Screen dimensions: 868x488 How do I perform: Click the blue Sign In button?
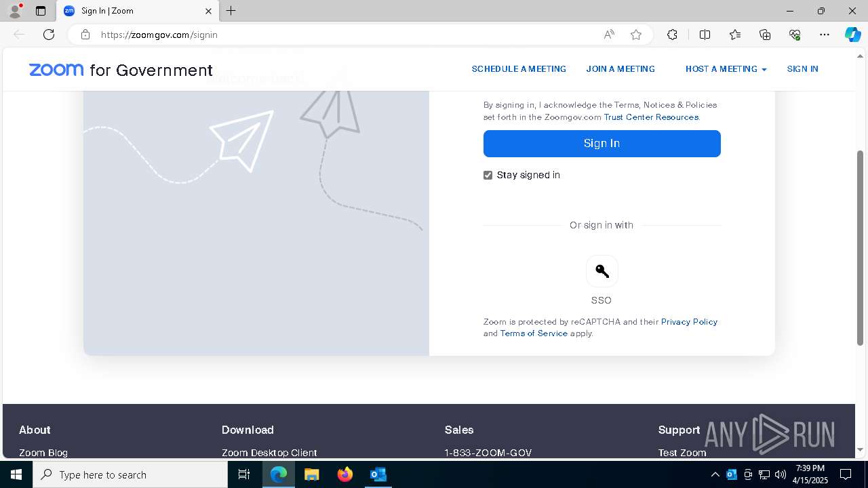coord(601,143)
